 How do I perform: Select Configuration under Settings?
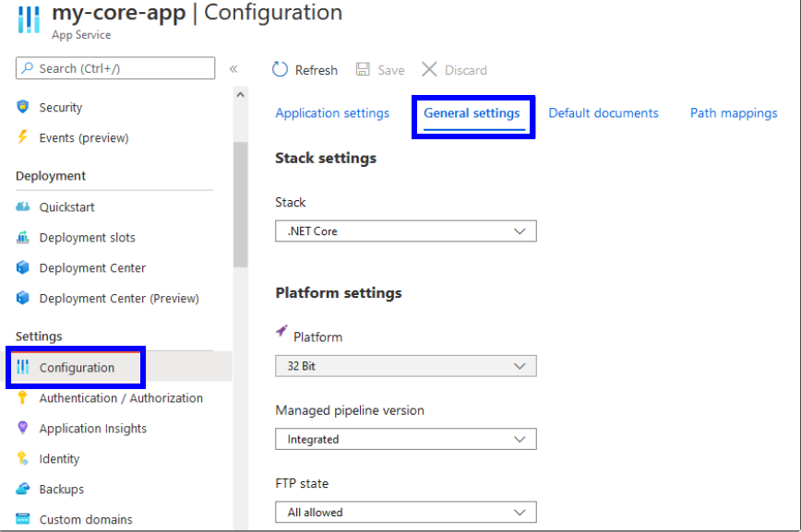(77, 368)
